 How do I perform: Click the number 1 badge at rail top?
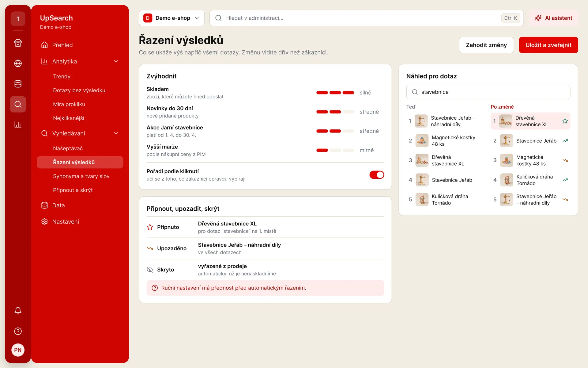[18, 19]
